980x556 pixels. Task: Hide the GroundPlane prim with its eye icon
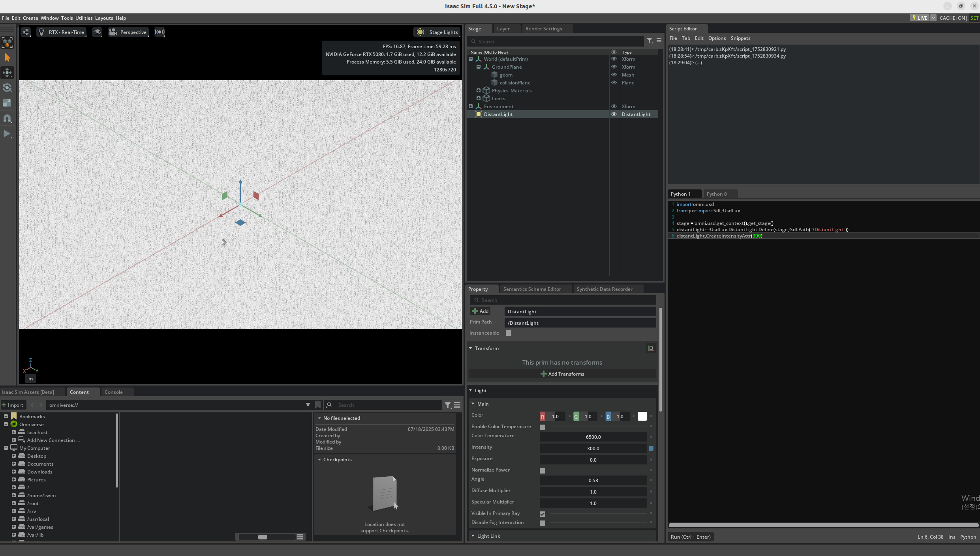[x=614, y=67]
